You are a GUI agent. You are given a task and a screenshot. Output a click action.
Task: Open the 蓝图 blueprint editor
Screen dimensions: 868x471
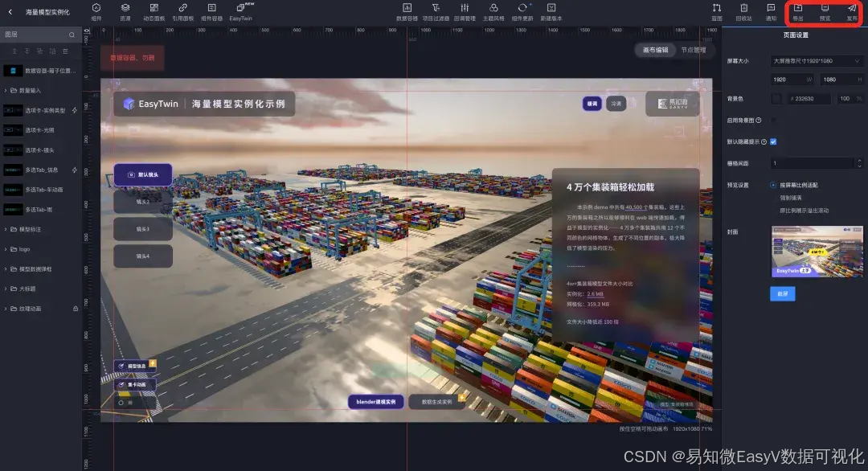(717, 11)
